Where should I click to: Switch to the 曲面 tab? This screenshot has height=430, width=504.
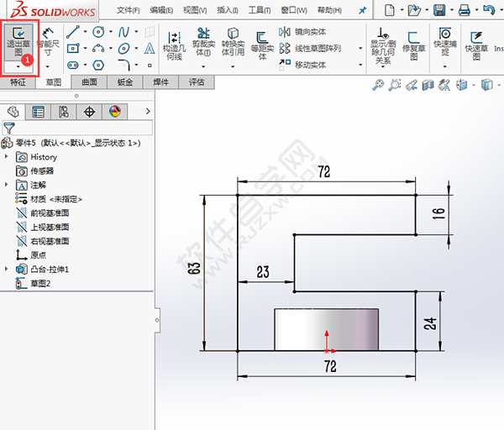(89, 82)
